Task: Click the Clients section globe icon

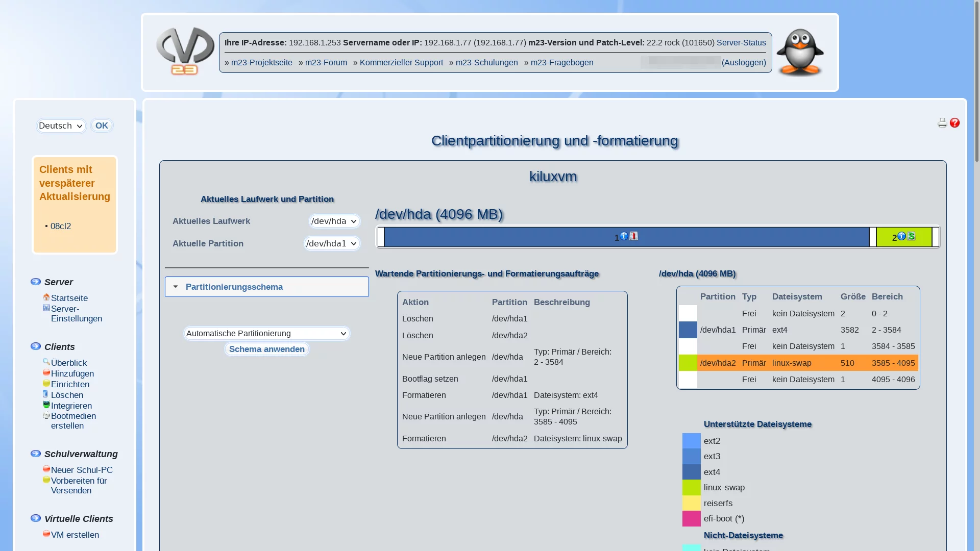Action: (x=36, y=346)
